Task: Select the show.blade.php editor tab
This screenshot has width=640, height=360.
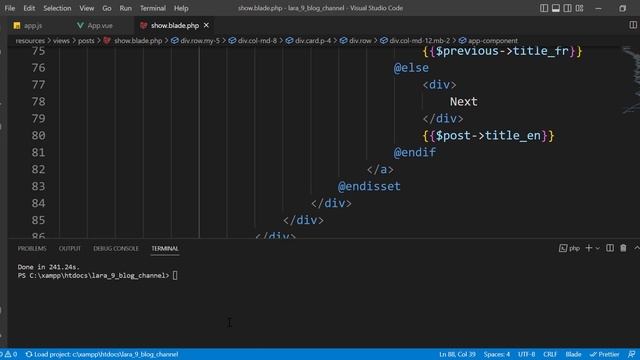Action: tap(175, 25)
